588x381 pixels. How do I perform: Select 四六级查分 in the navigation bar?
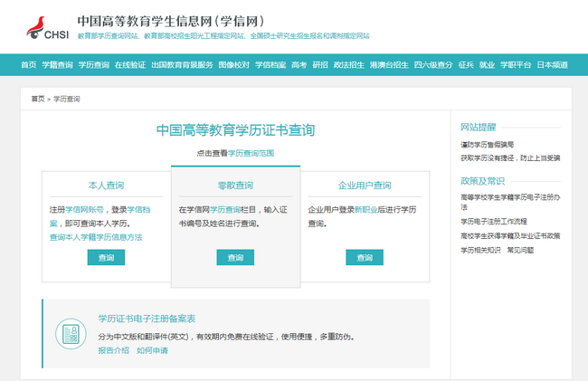pyautogui.click(x=432, y=65)
